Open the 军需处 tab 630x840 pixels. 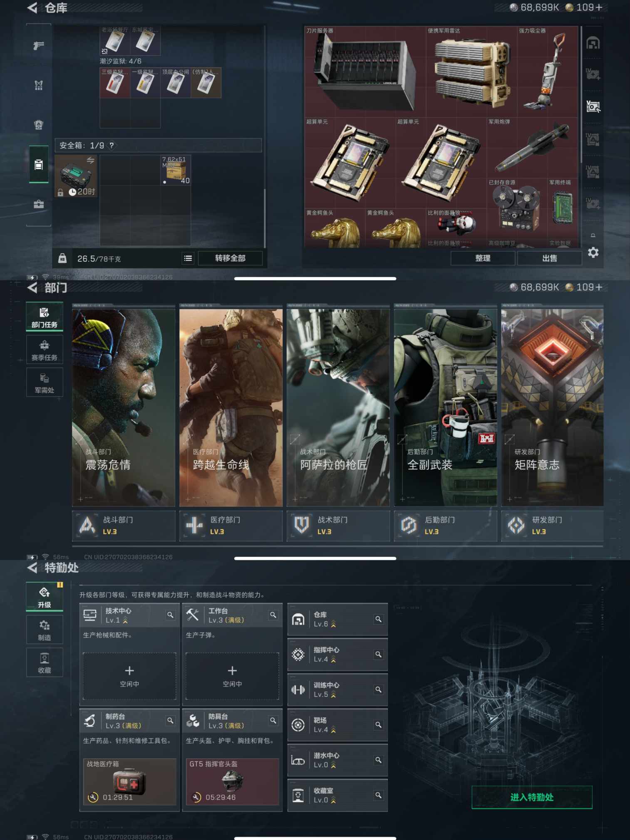pos(45,383)
